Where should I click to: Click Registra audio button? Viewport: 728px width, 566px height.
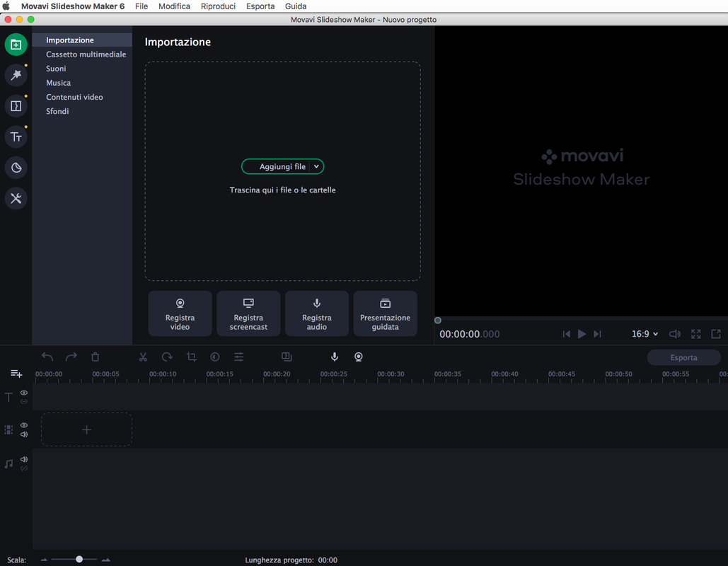click(317, 313)
